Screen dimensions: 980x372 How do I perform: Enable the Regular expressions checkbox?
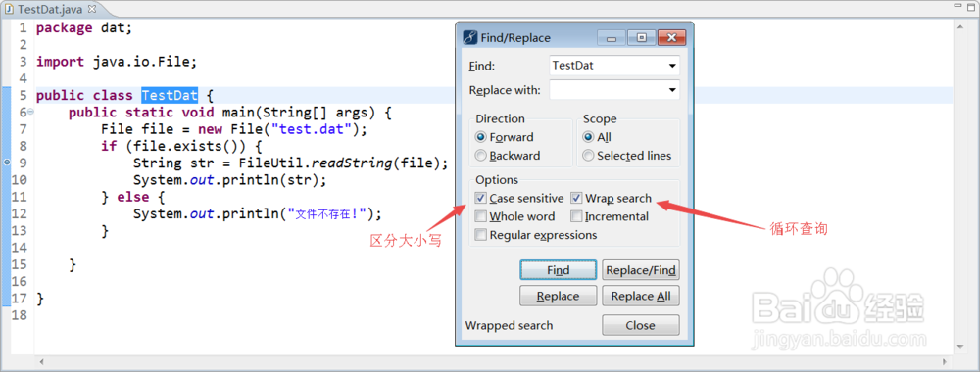coord(480,235)
